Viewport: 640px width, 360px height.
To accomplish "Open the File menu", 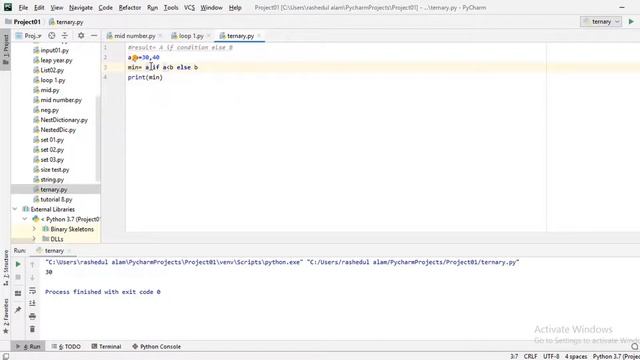I will (23, 8).
